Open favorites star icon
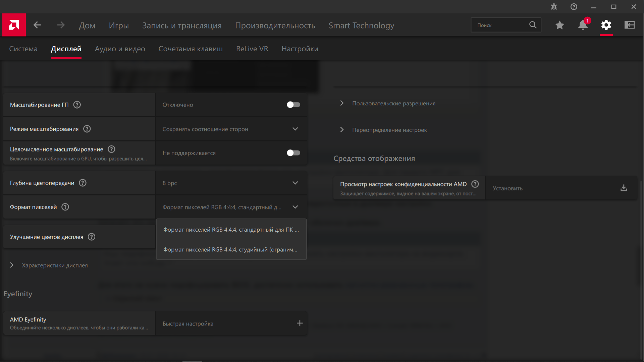The width and height of the screenshot is (644, 362). pos(559,25)
